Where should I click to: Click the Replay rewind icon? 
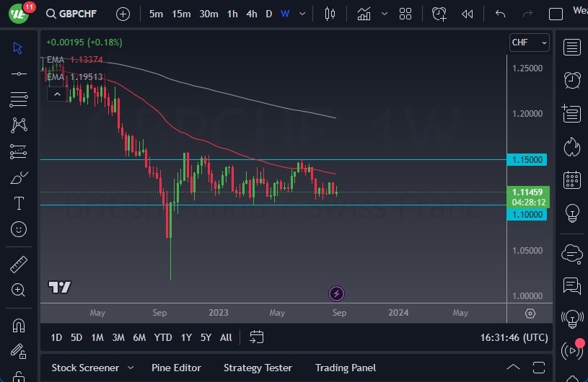[x=468, y=14]
